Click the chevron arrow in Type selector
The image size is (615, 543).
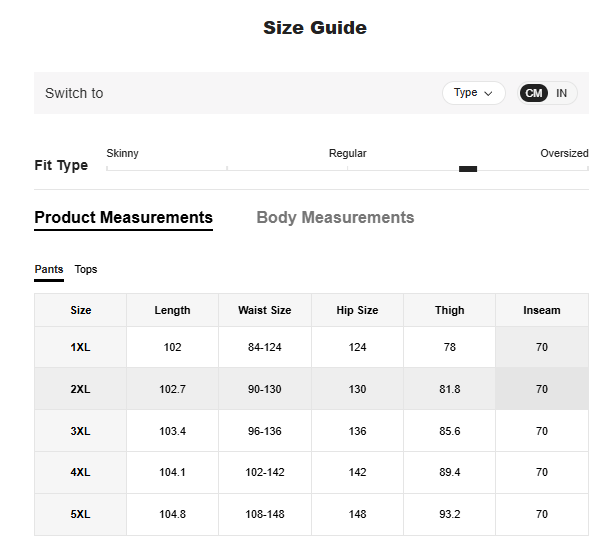click(489, 93)
